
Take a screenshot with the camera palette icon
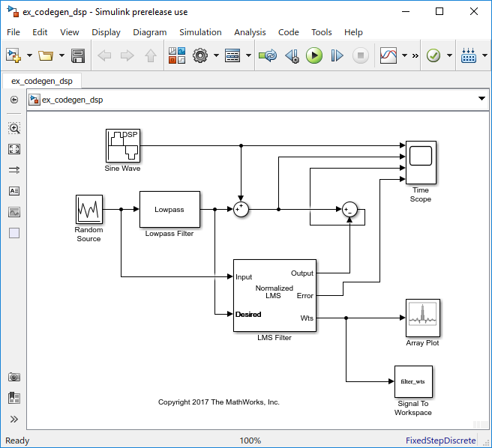[14, 377]
